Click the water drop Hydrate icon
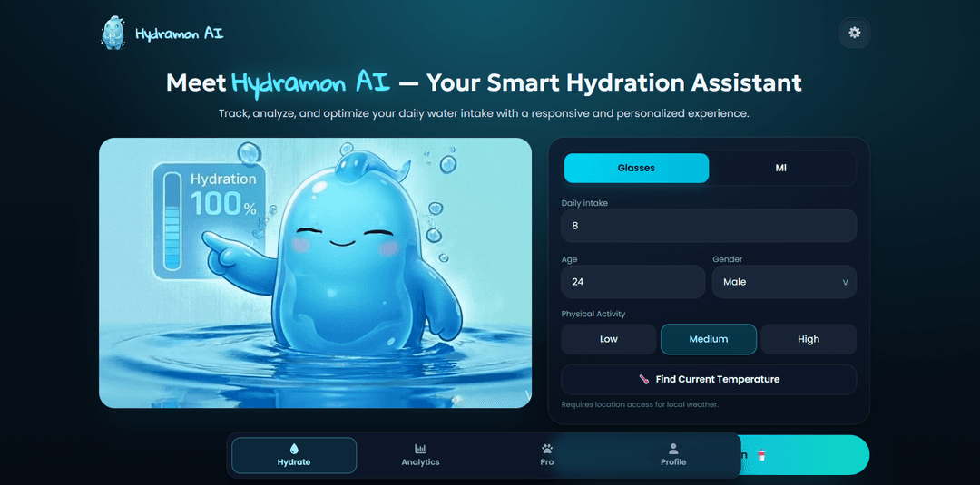This screenshot has width=980, height=485. [294, 448]
